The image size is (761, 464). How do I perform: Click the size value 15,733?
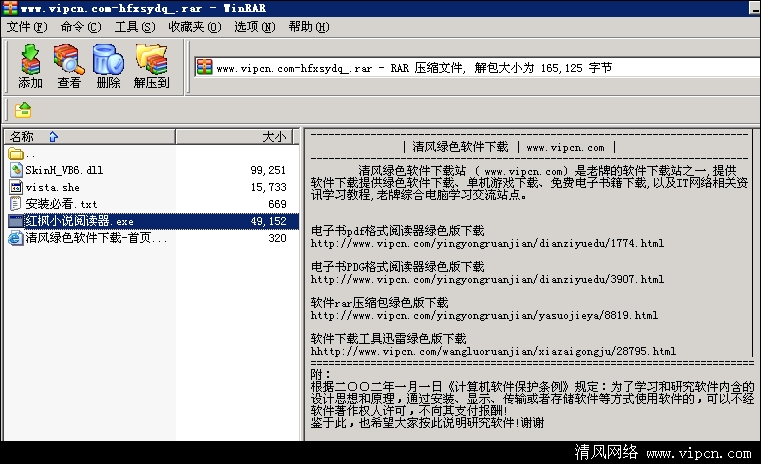click(x=268, y=187)
